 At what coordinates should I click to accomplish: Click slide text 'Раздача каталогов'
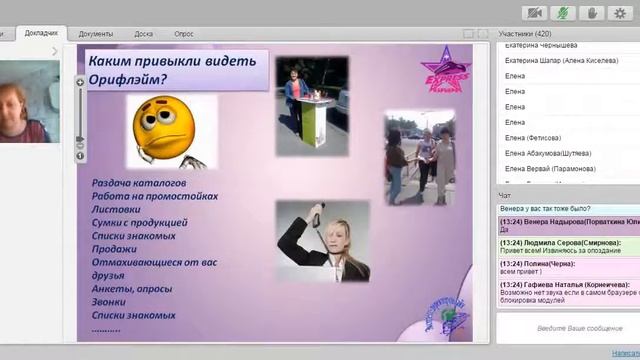pos(139,183)
